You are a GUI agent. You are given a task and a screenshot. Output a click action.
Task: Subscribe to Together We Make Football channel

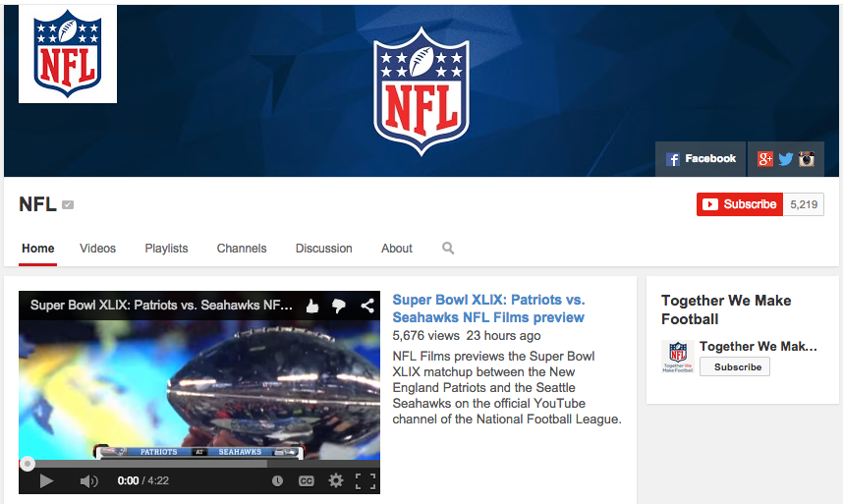click(x=737, y=367)
